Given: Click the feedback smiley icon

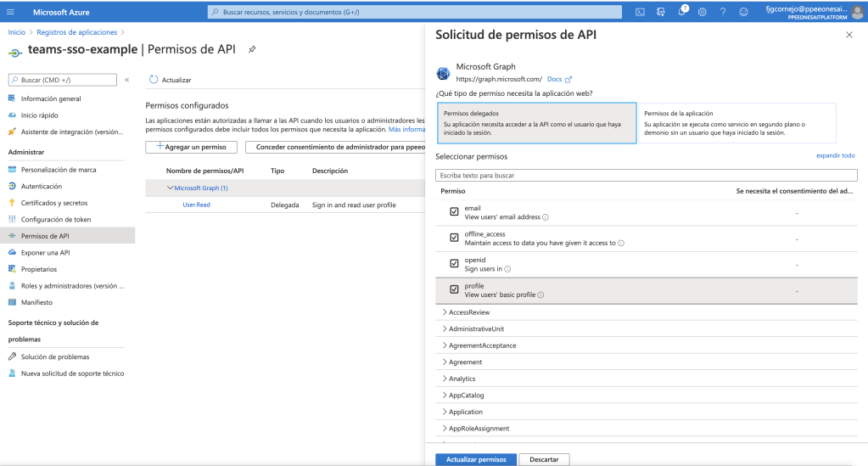Looking at the screenshot, I should tap(744, 12).
